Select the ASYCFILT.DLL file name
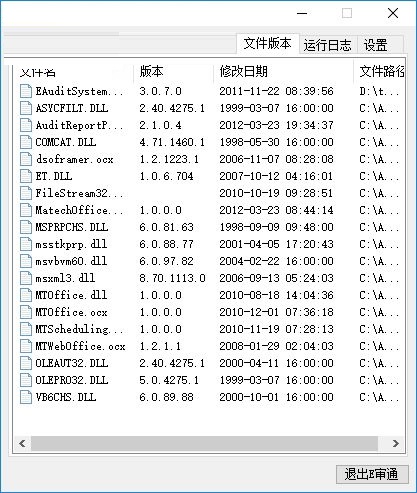Screen dimensions: 417x493 point(72,108)
